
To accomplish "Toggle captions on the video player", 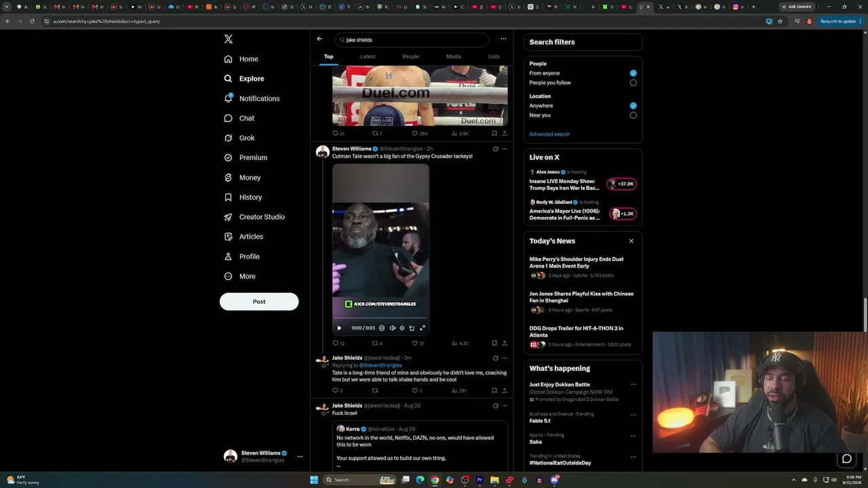I will (x=382, y=328).
